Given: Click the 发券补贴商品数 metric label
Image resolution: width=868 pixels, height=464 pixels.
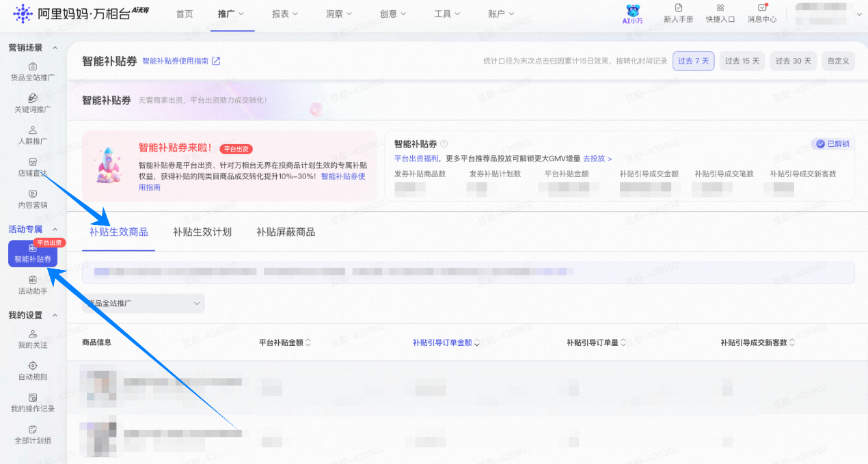Looking at the screenshot, I should [420, 174].
